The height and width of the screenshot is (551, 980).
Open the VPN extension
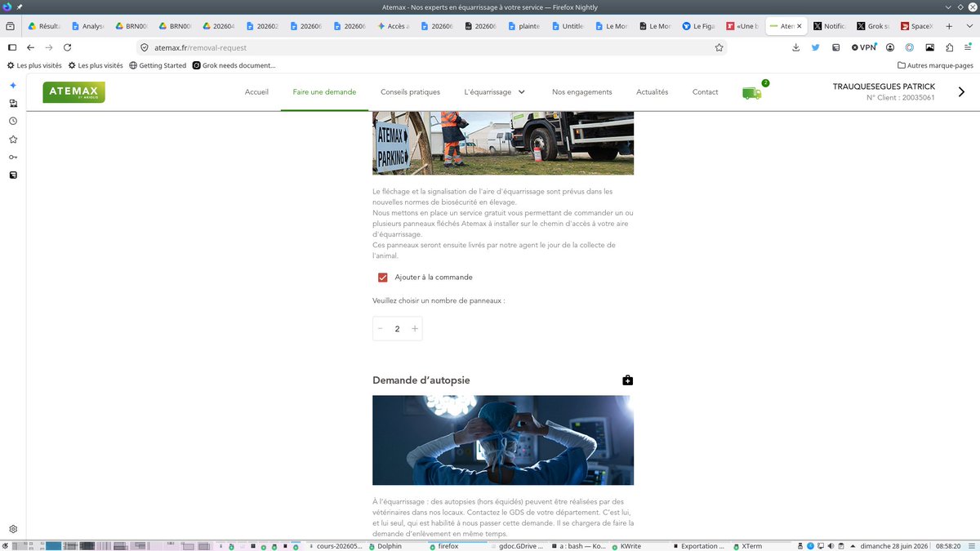coord(863,47)
